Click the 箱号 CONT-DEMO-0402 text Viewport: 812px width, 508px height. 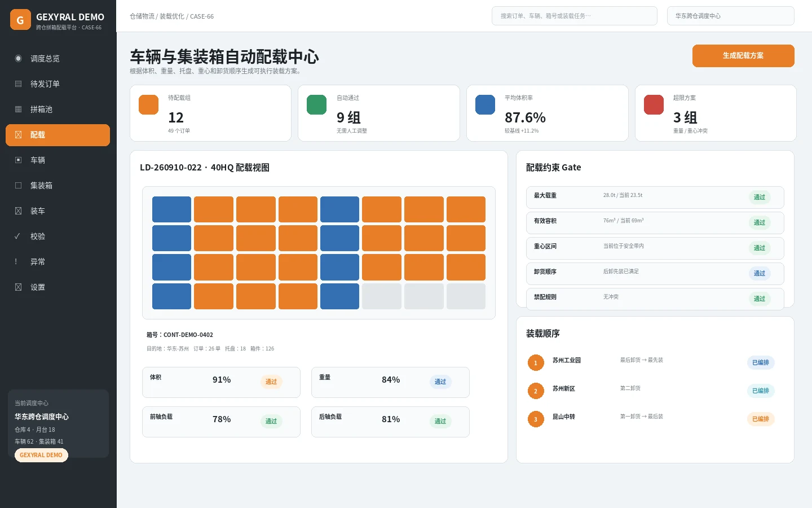(180, 335)
